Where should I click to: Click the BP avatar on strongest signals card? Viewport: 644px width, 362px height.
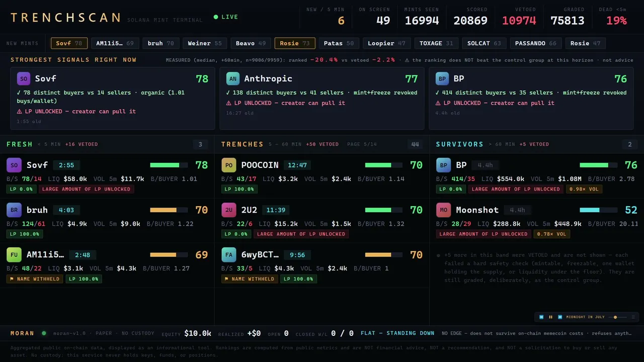click(x=442, y=78)
